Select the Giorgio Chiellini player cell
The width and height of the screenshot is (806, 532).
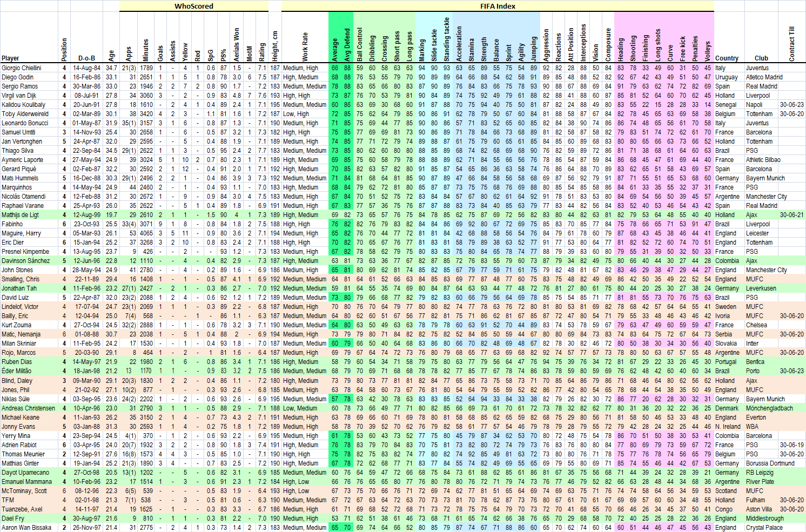29,68
